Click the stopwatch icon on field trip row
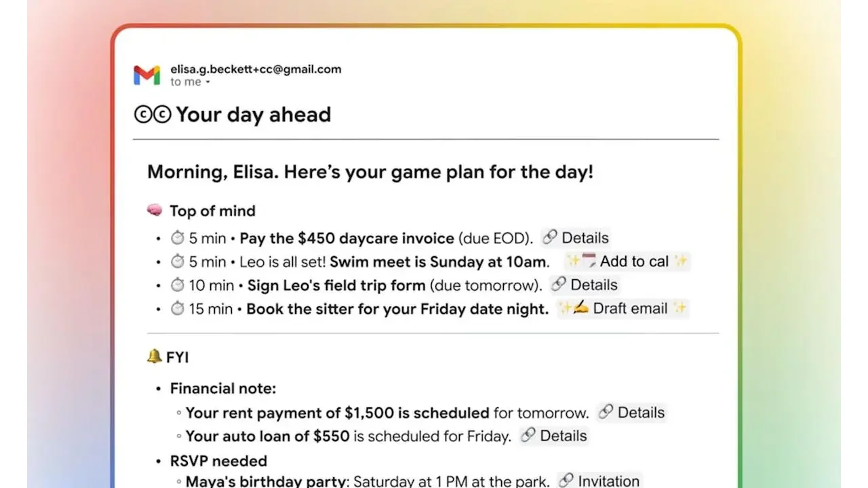The height and width of the screenshot is (488, 868). click(178, 285)
